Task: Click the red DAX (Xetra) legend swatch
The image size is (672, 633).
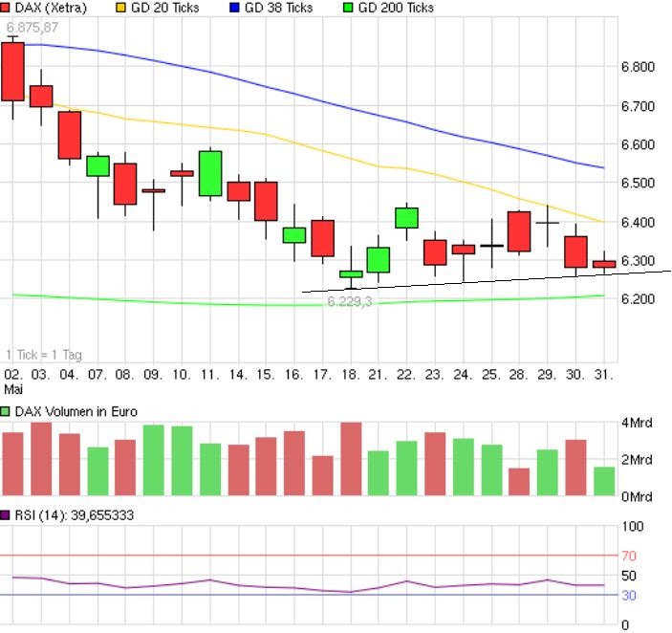Action: click(x=5, y=8)
